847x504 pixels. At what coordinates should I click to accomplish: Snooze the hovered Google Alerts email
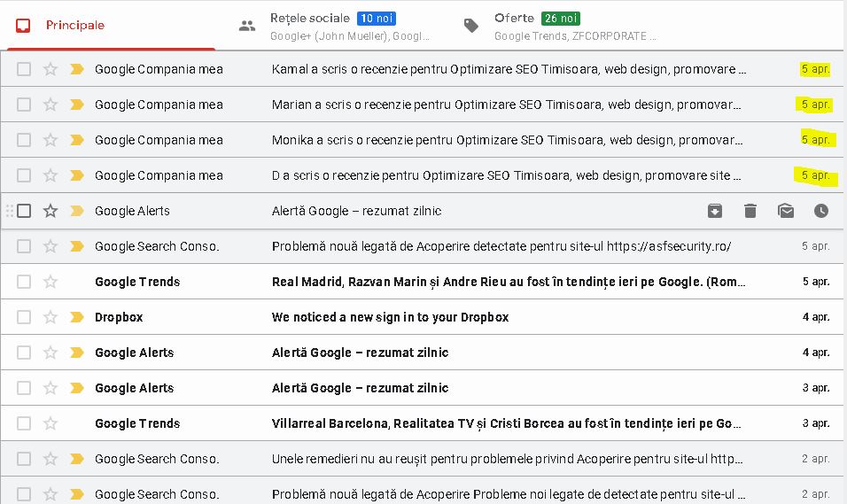coord(821,211)
